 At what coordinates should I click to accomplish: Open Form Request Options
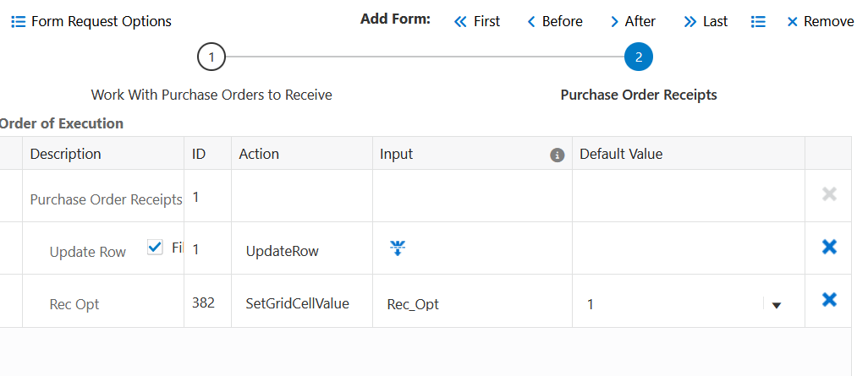click(101, 22)
